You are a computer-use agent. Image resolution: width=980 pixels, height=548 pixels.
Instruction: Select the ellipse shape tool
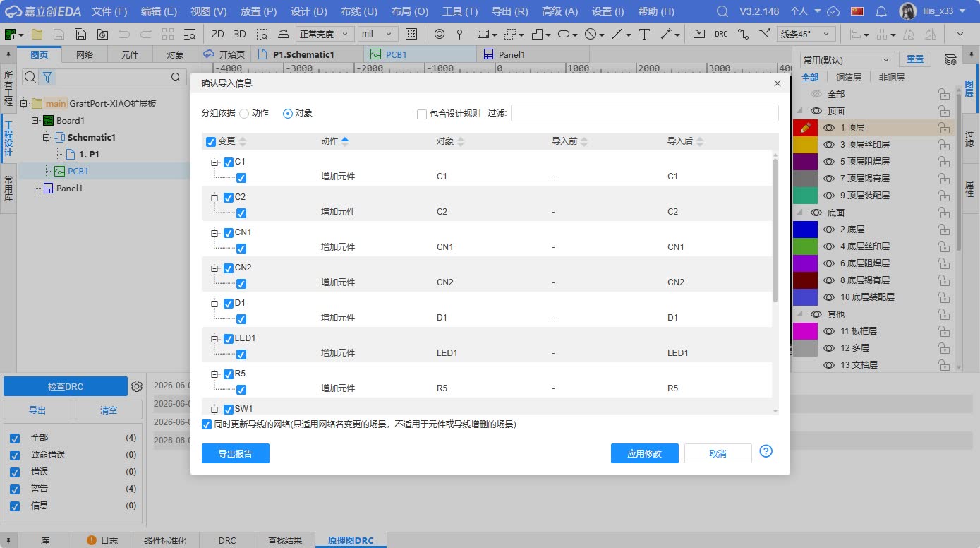pyautogui.click(x=564, y=34)
